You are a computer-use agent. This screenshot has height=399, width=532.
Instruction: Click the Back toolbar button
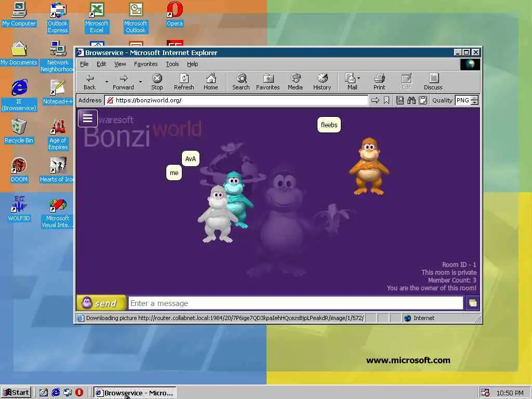tap(89, 82)
